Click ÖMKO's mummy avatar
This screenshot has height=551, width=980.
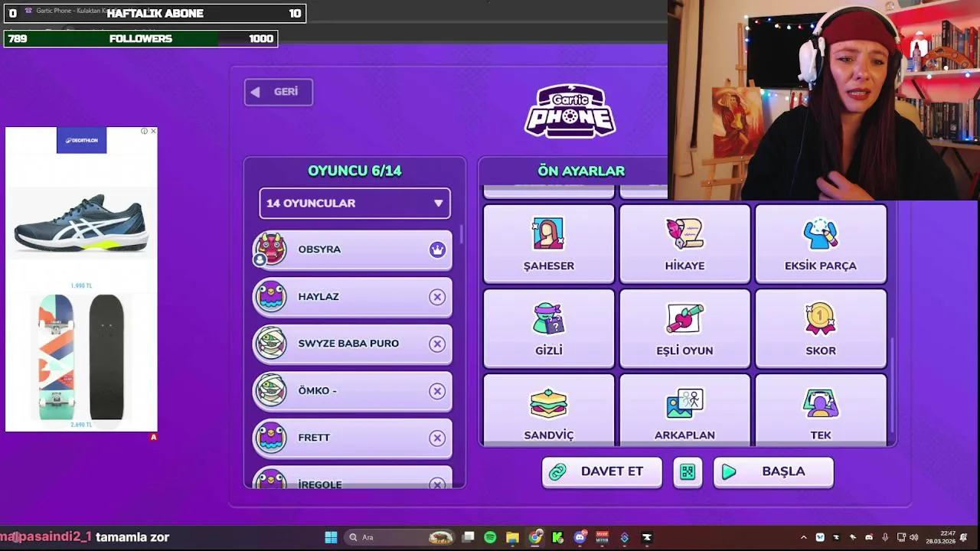(270, 391)
